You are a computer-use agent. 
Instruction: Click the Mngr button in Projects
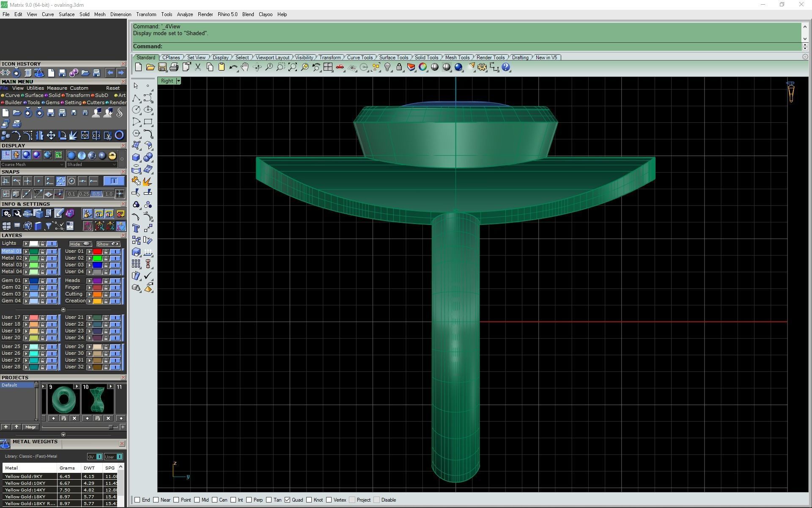click(x=30, y=427)
